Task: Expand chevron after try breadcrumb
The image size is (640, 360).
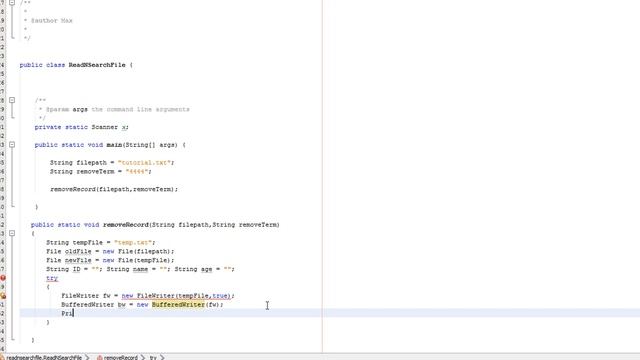Action: point(162,358)
